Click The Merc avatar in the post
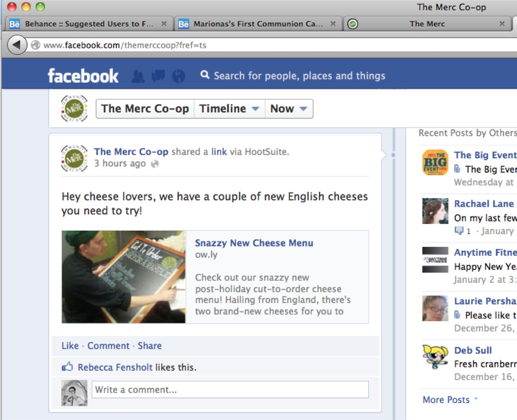The width and height of the screenshot is (517, 420). click(74, 158)
